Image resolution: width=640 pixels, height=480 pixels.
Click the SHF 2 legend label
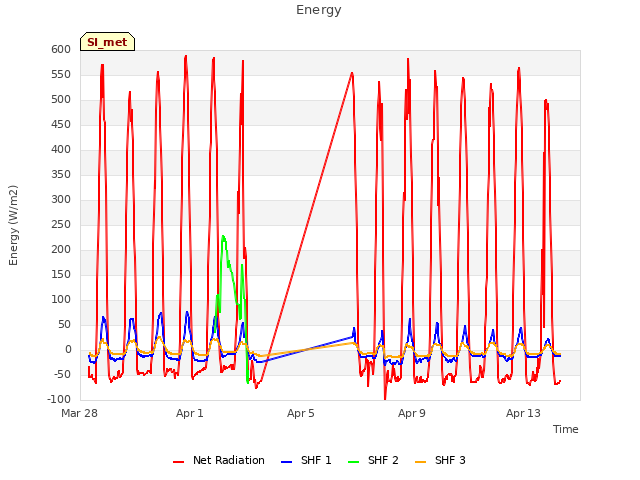coord(383,460)
